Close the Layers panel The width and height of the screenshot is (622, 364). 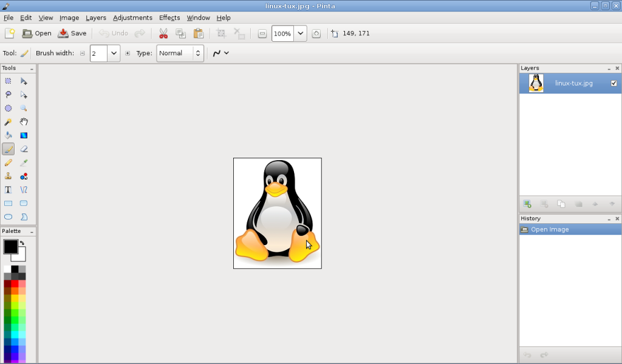tap(617, 69)
